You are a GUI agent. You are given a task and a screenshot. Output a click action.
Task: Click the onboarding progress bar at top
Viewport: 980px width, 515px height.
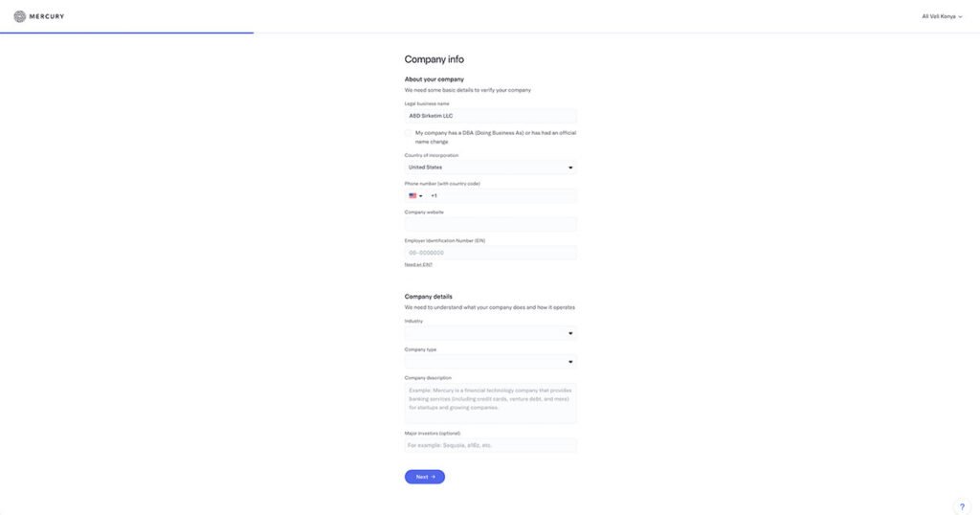coord(127,33)
